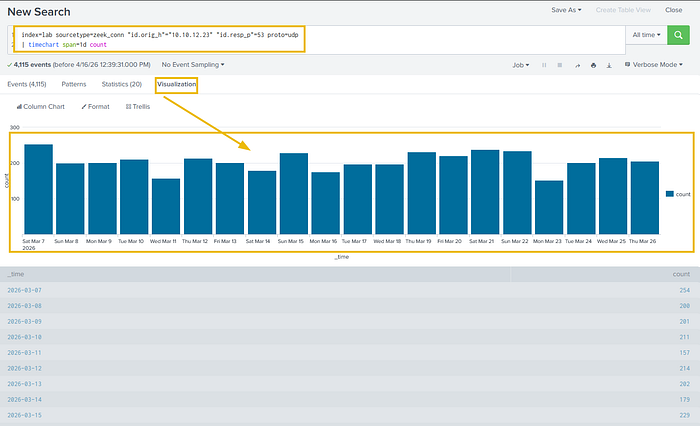
Task: Open the Job menu
Action: click(521, 65)
